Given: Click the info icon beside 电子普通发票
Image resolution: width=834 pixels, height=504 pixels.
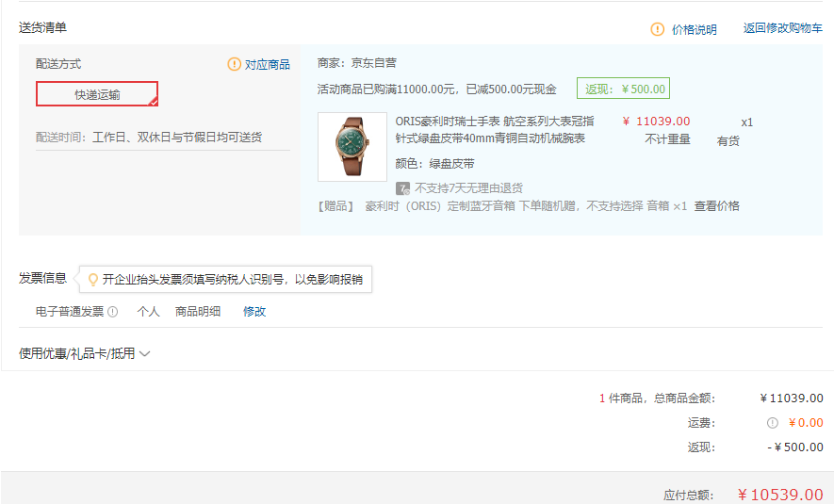Looking at the screenshot, I should pyautogui.click(x=113, y=312).
